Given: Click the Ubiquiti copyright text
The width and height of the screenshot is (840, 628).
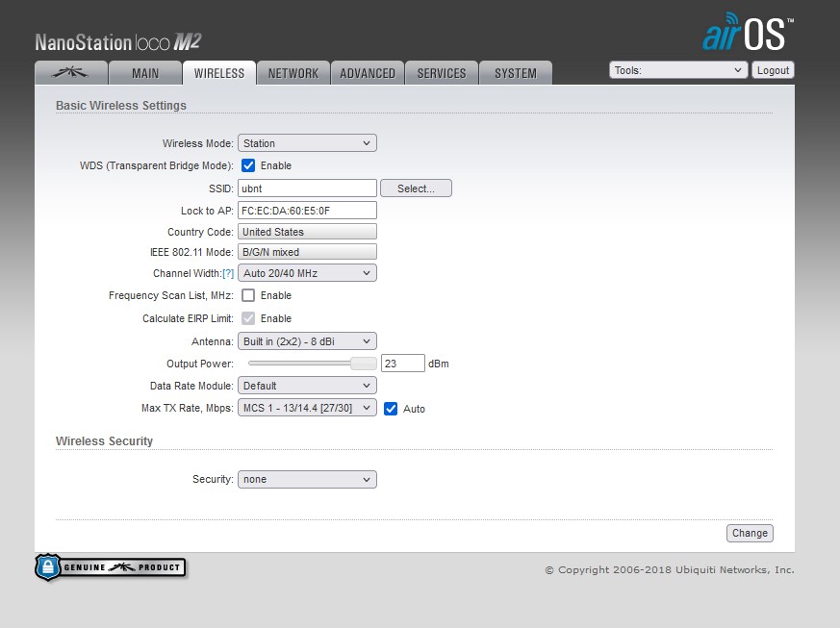Looking at the screenshot, I should click(670, 569).
